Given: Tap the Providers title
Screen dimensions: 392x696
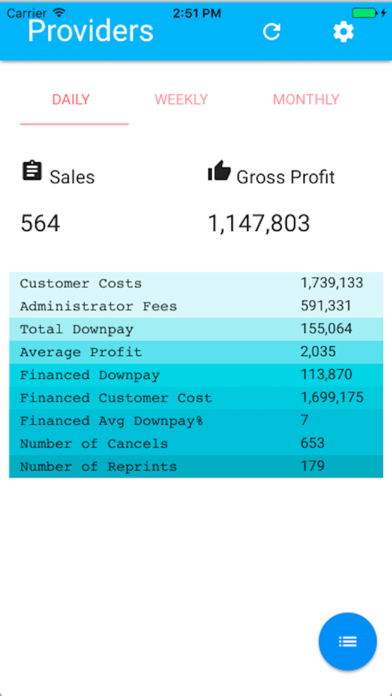Looking at the screenshot, I should pyautogui.click(x=91, y=31).
